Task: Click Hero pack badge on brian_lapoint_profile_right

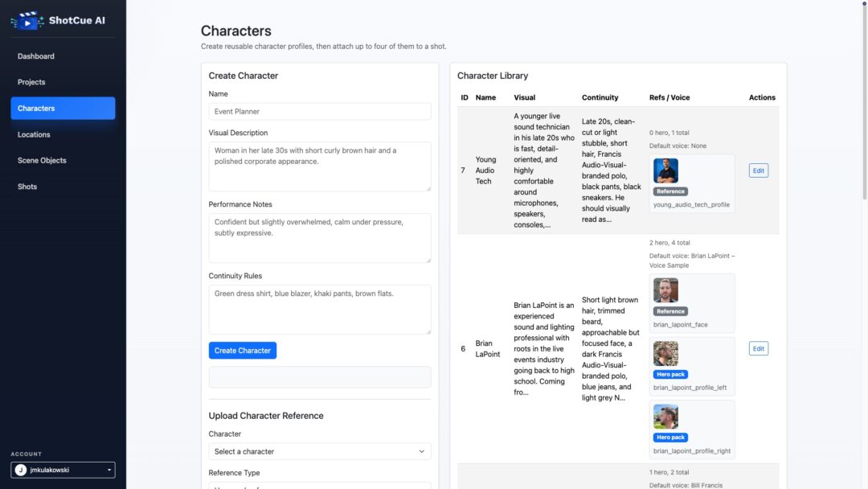Action: pyautogui.click(x=670, y=438)
